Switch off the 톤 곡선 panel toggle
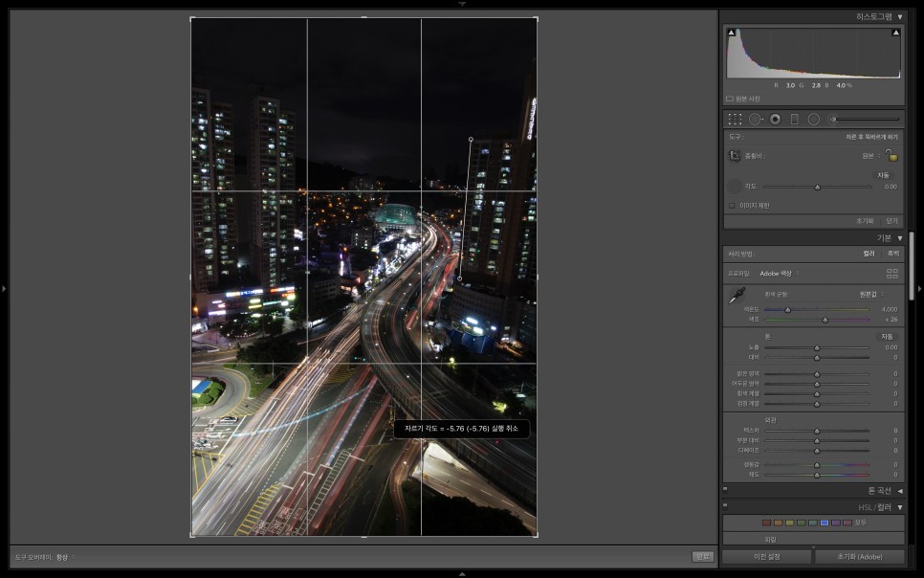 (725, 489)
